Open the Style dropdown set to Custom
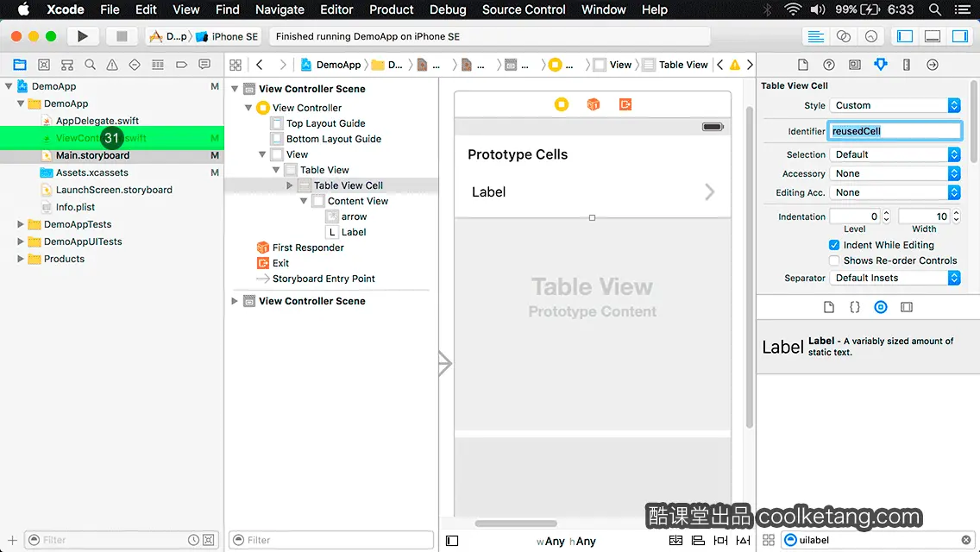The image size is (980, 552). pyautogui.click(x=895, y=105)
